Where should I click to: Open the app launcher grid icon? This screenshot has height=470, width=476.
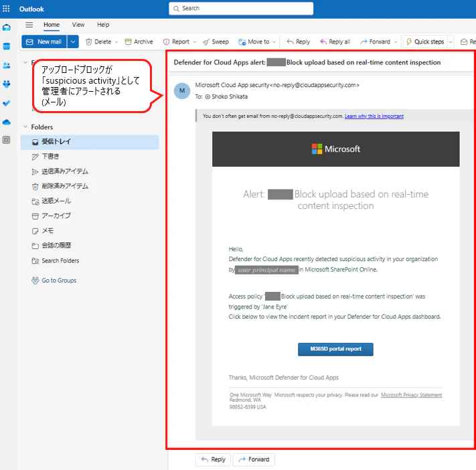click(x=6, y=9)
